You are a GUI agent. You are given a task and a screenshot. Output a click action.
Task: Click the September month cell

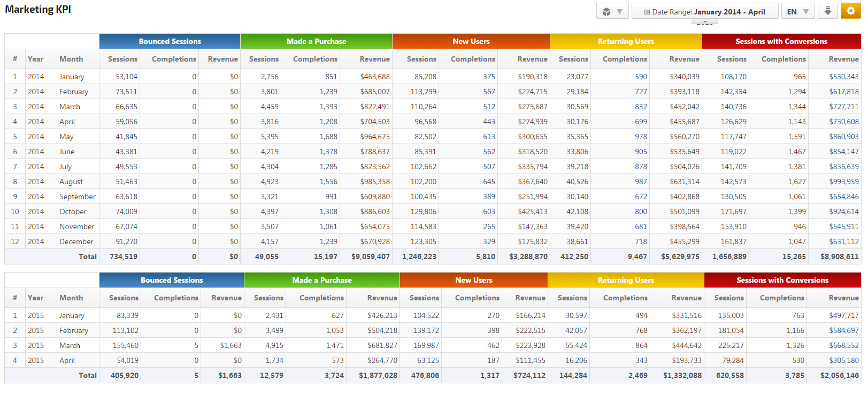click(x=77, y=196)
